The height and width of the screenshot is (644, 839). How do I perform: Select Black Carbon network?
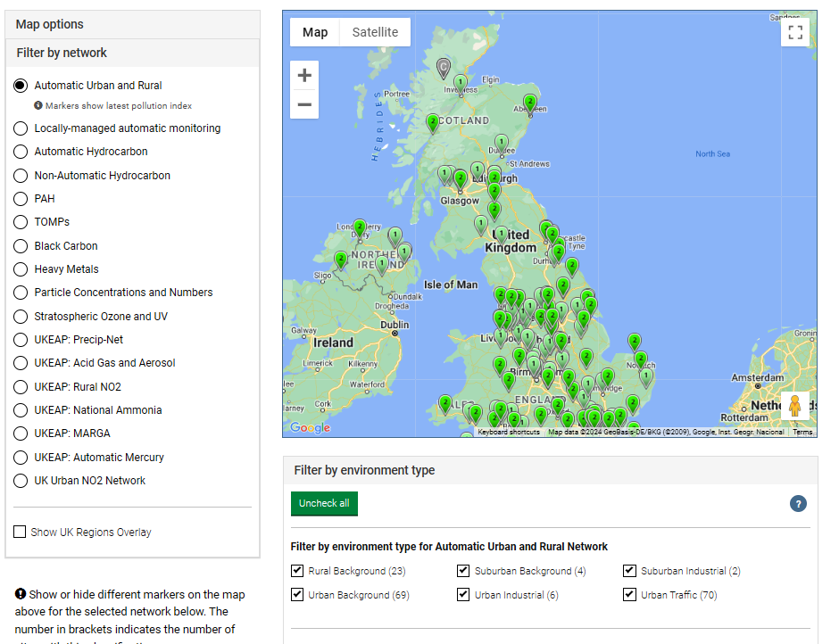[21, 246]
